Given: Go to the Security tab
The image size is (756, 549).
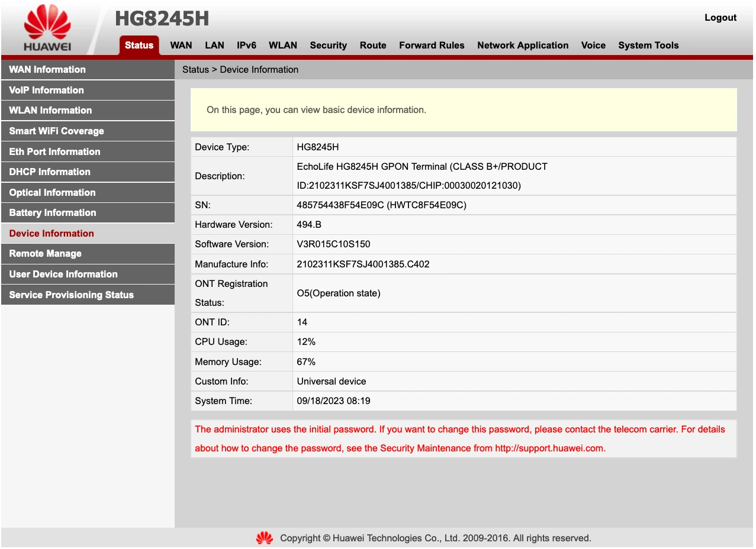Looking at the screenshot, I should 329,46.
